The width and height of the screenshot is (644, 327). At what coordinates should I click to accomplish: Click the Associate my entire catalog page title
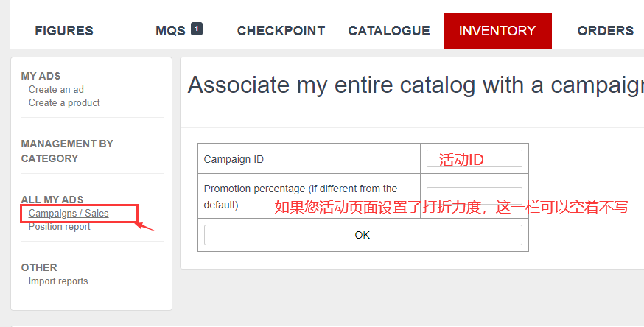pyautogui.click(x=416, y=85)
